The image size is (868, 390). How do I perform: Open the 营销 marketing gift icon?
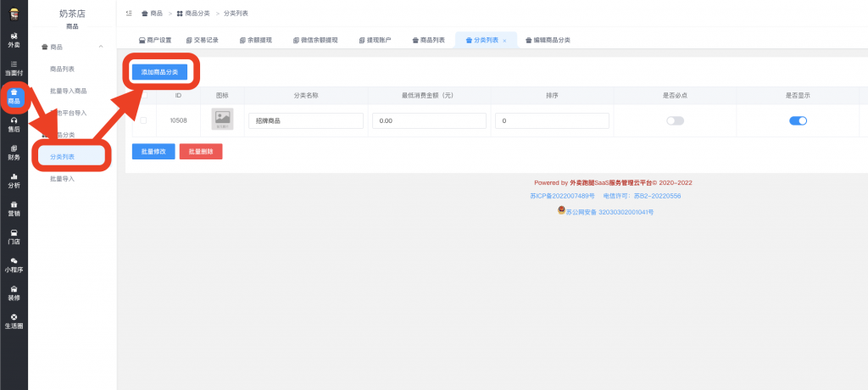tap(14, 209)
